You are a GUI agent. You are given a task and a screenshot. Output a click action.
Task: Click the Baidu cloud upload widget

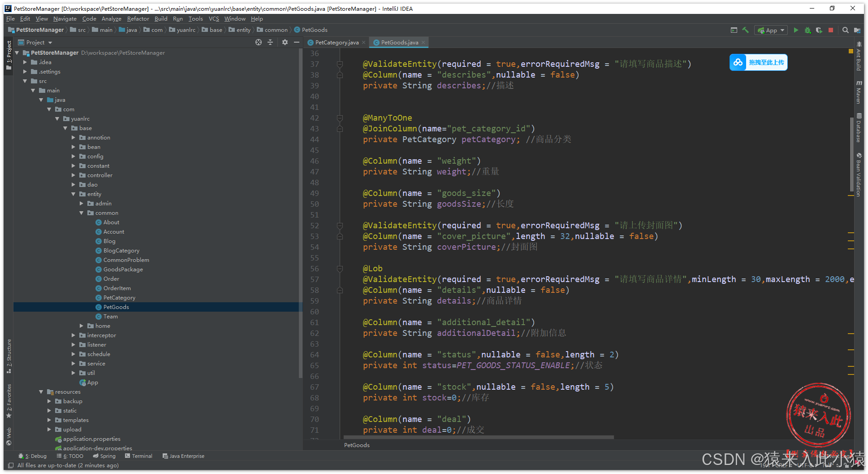(758, 62)
